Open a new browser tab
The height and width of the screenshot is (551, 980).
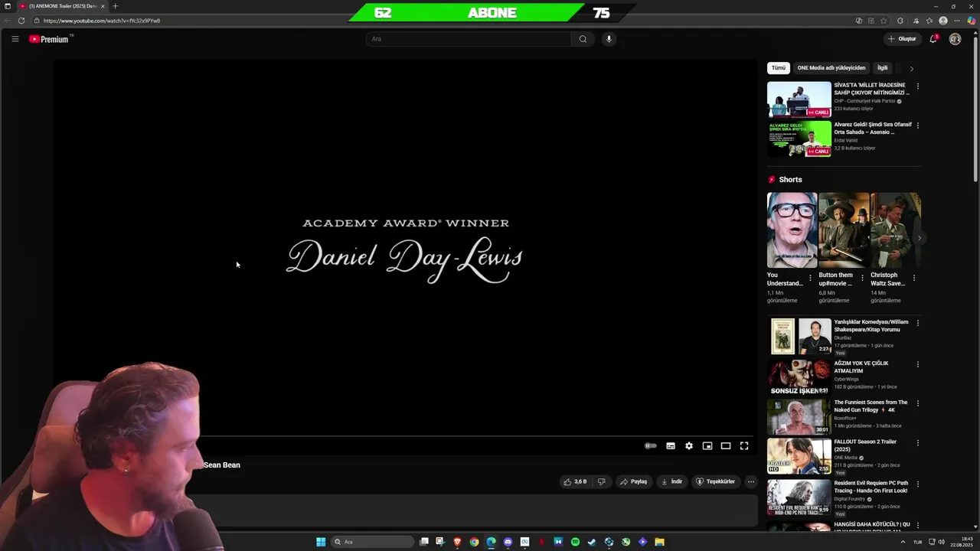tap(116, 6)
